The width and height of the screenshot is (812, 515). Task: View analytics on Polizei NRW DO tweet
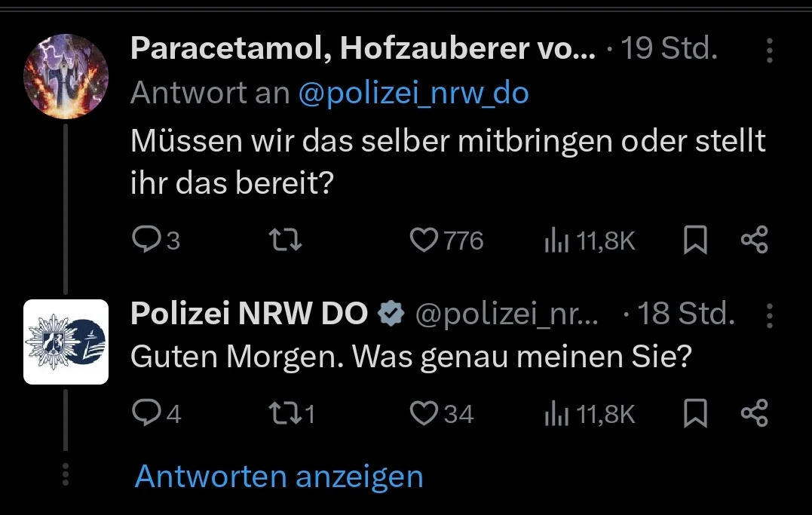(590, 414)
